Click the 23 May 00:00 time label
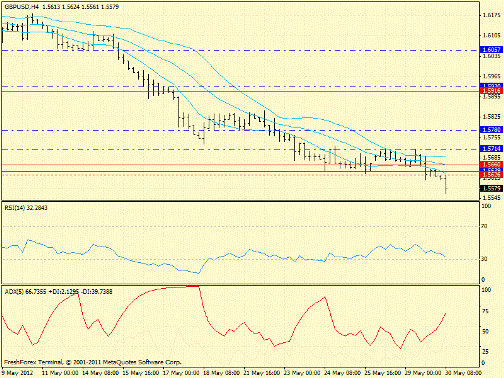504x378 pixels. coord(302,373)
